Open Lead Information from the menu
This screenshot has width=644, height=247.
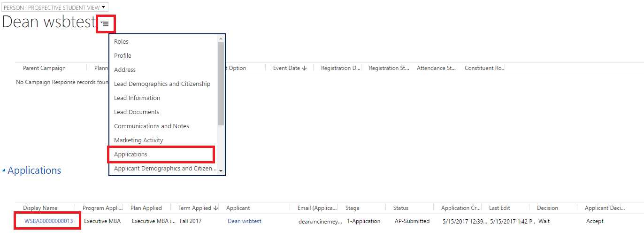(137, 98)
